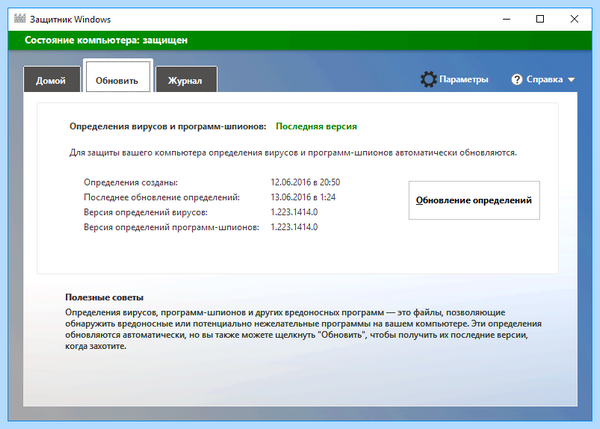
Task: Expand the Справка dropdown arrow
Action: click(571, 80)
